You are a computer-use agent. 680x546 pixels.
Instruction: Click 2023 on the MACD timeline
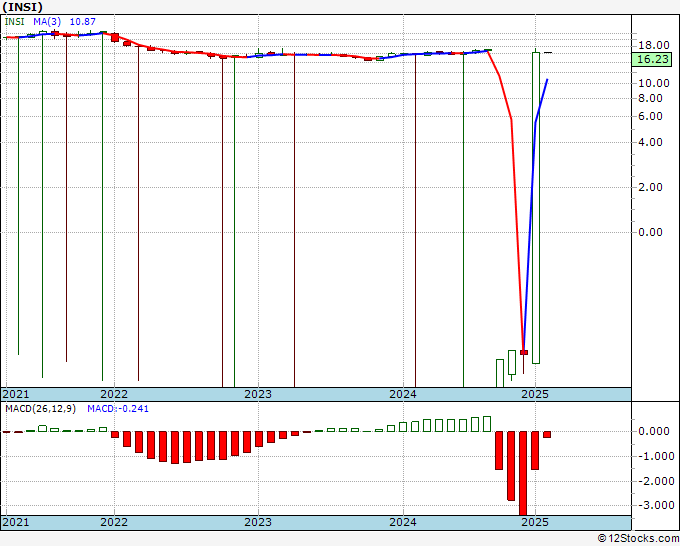[x=258, y=522]
